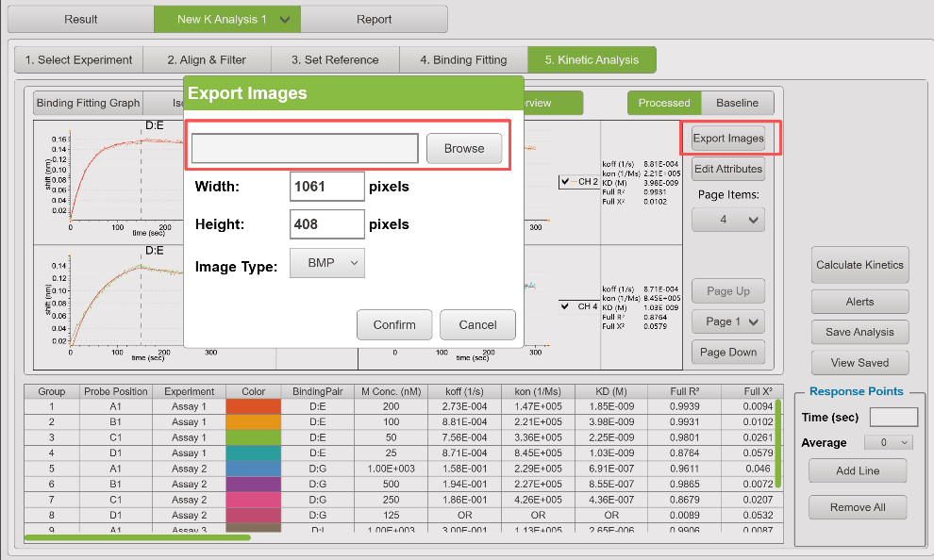The width and height of the screenshot is (934, 560).
Task: Open the Image Type BMP dropdown
Action: [x=327, y=263]
